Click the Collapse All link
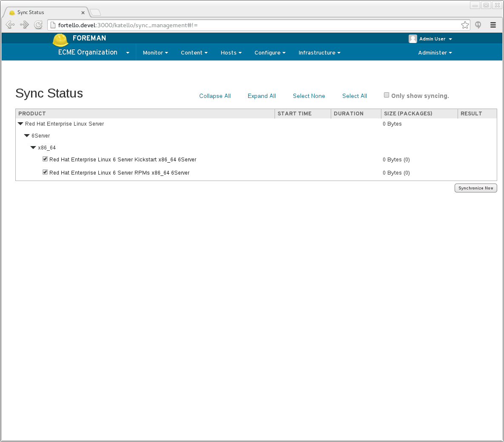504x442 pixels. click(215, 96)
